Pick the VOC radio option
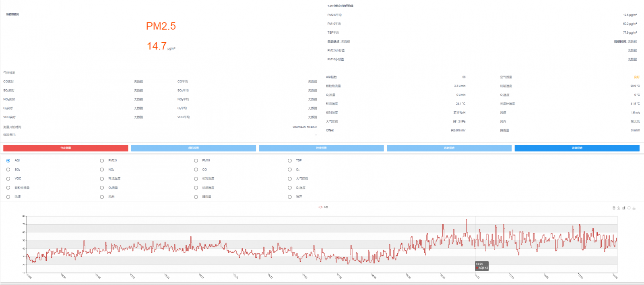644x285 pixels. click(x=8, y=178)
